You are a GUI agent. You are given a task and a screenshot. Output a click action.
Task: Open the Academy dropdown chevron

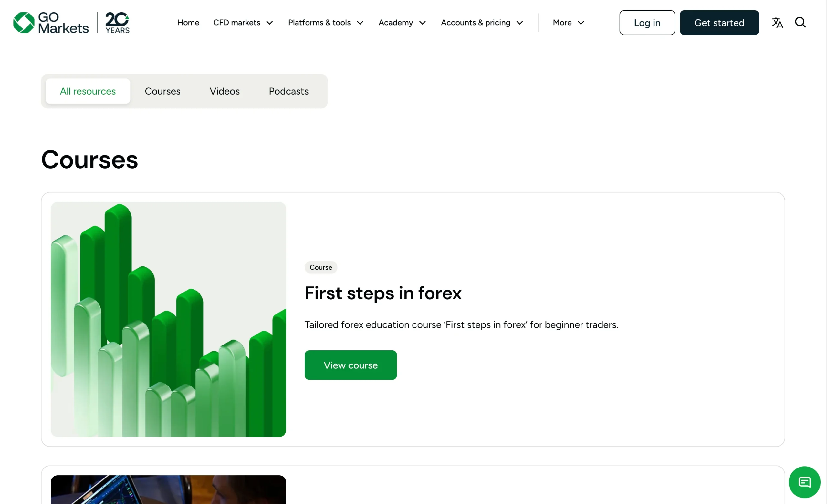point(423,23)
